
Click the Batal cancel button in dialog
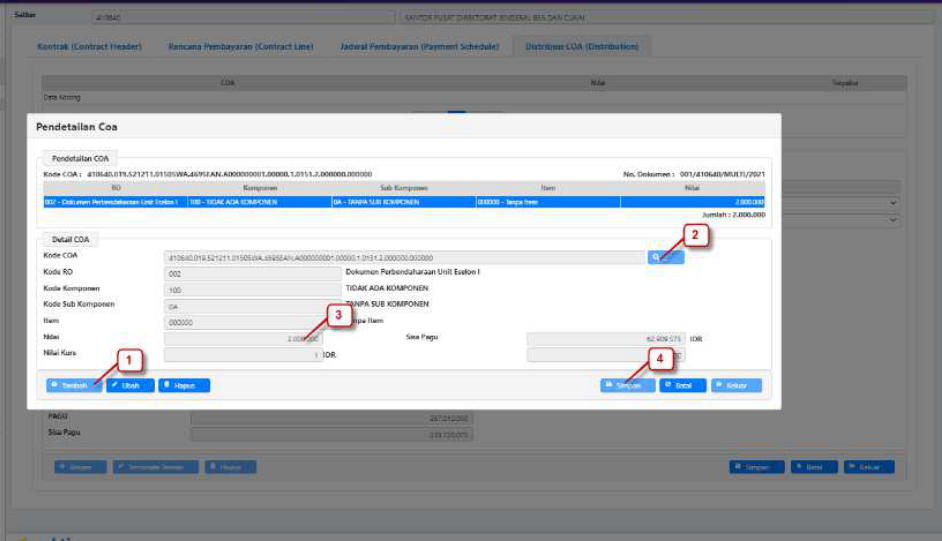pos(683,385)
